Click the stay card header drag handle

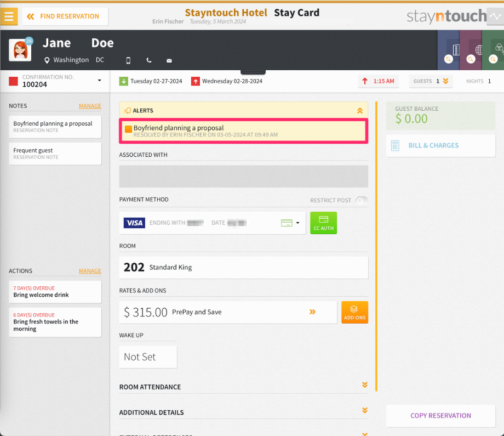pos(253,72)
